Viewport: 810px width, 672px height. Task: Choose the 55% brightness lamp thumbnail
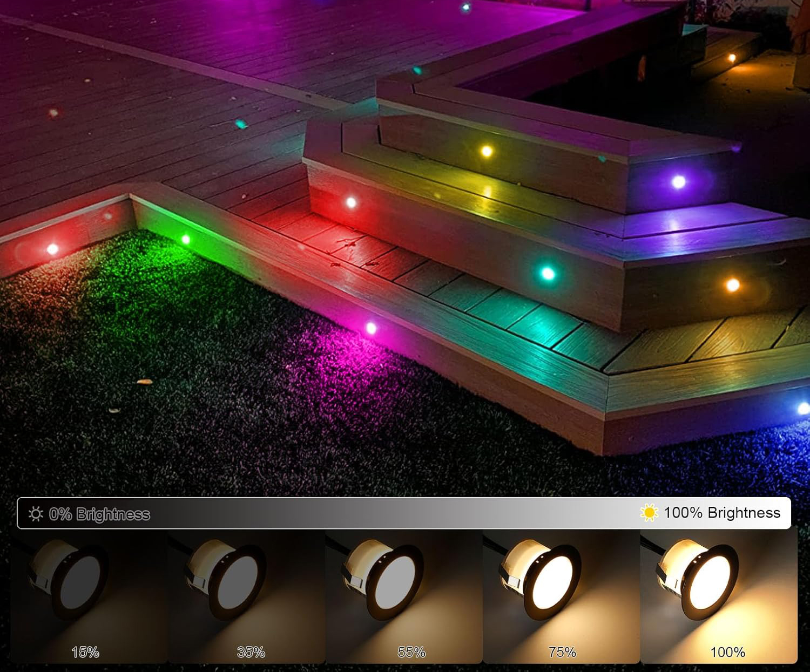coord(403,596)
